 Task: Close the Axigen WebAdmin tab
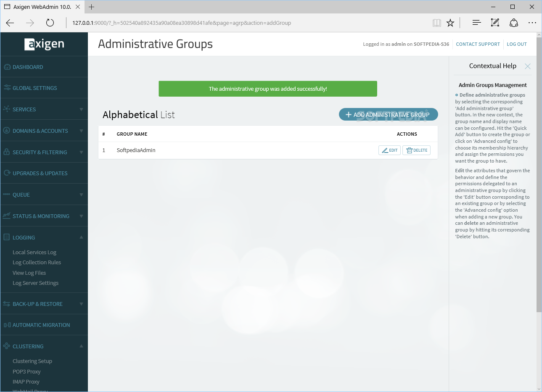click(78, 7)
